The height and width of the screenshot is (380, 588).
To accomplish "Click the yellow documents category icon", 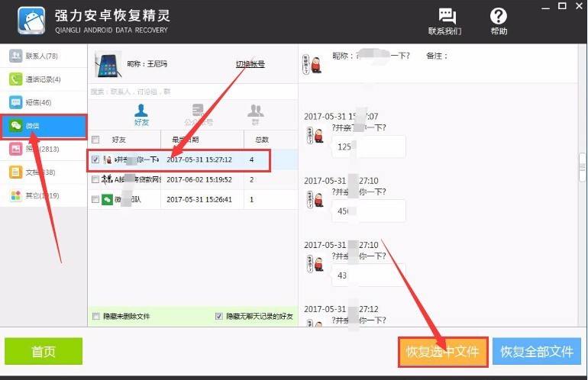I will [x=16, y=172].
